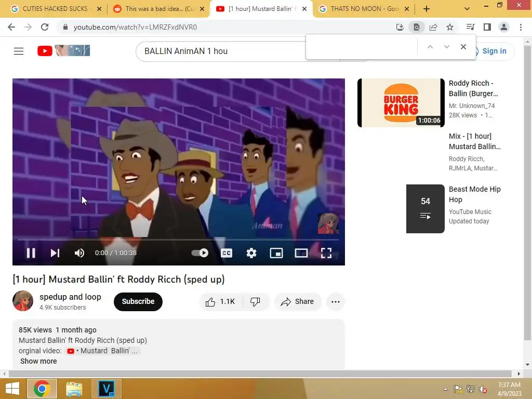Go to the next find result arrow
This screenshot has width=532, height=399.
pos(446,47)
